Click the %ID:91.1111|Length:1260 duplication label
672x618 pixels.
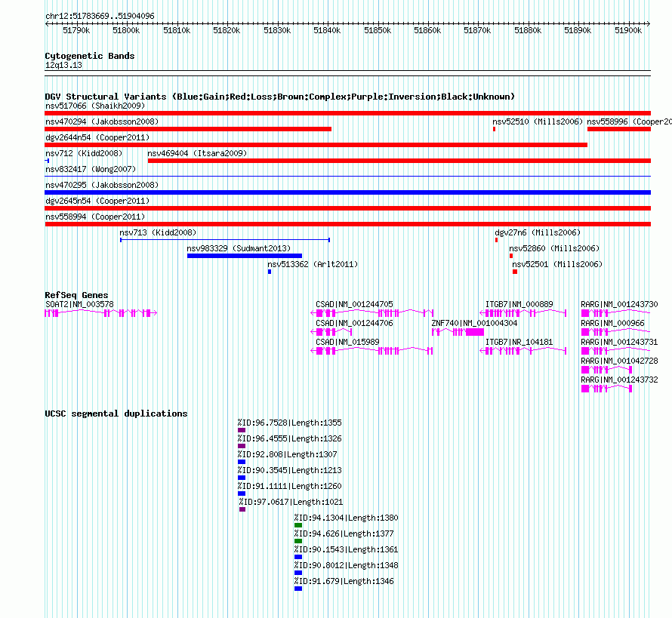pyautogui.click(x=290, y=486)
